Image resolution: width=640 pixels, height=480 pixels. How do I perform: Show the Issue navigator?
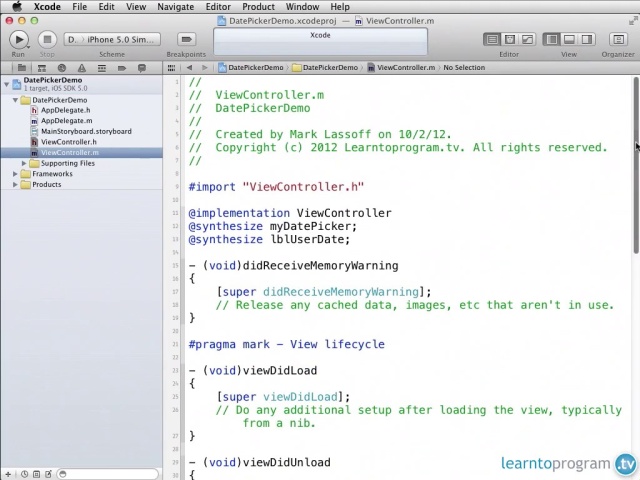pos(82,68)
